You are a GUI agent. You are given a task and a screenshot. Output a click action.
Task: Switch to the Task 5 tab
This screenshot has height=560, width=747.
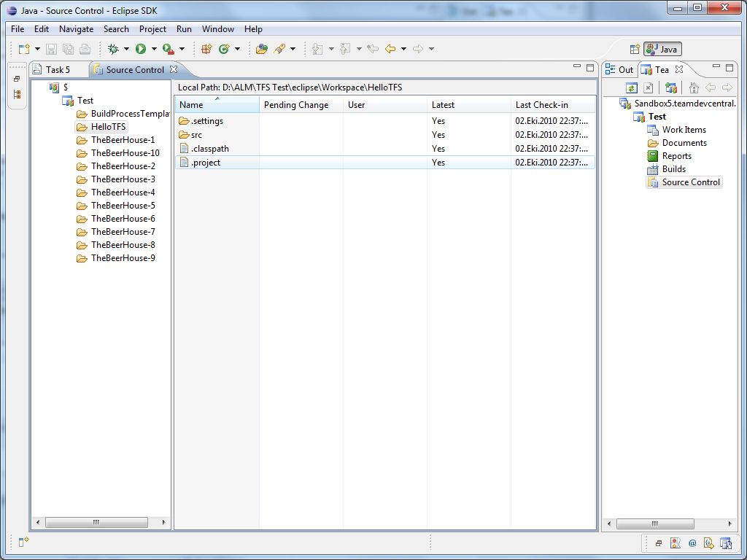click(58, 69)
